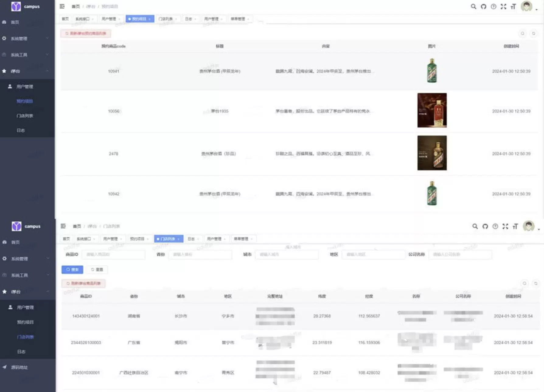Expand 系统工具 menu in 预约项目 page sidebar
This screenshot has width=544, height=392.
tap(27, 55)
